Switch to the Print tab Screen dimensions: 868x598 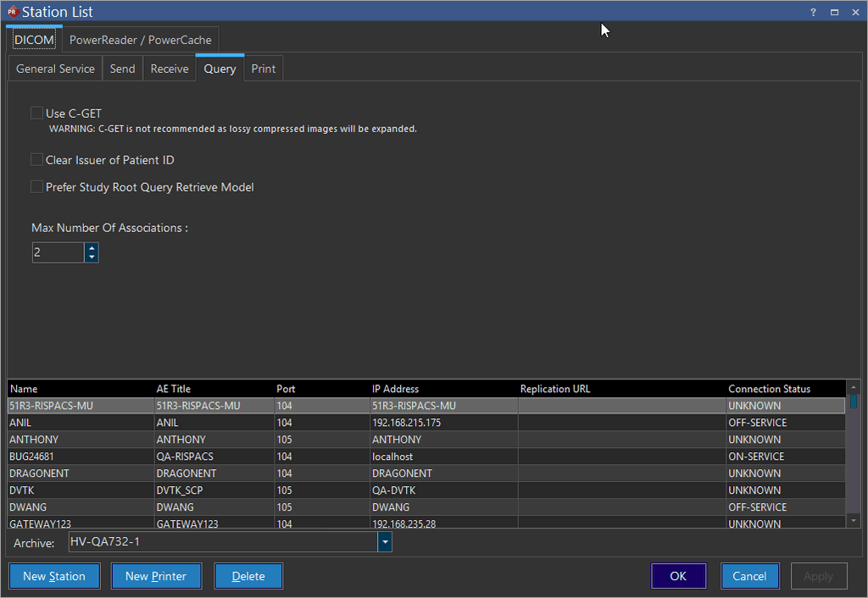263,69
